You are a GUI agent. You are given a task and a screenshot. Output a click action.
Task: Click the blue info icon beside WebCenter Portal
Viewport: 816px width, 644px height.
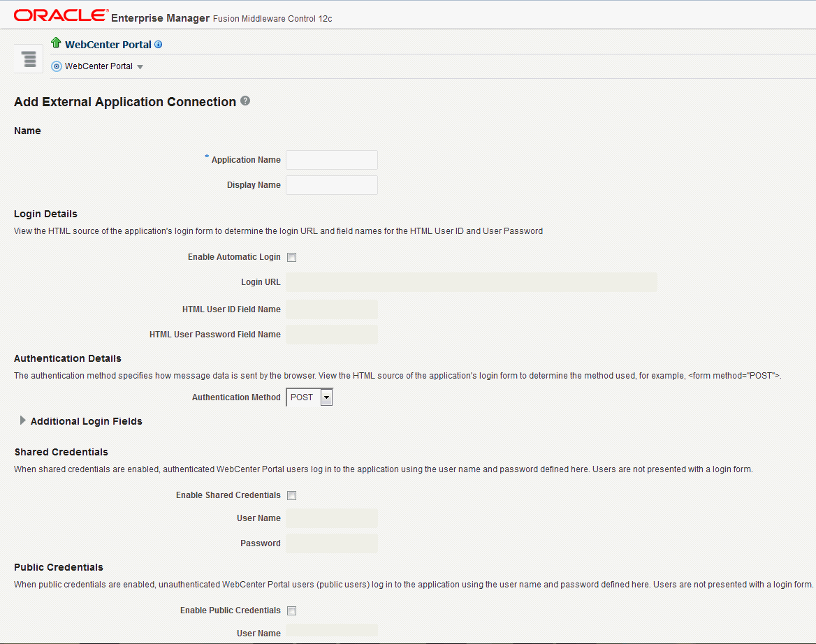(x=159, y=45)
